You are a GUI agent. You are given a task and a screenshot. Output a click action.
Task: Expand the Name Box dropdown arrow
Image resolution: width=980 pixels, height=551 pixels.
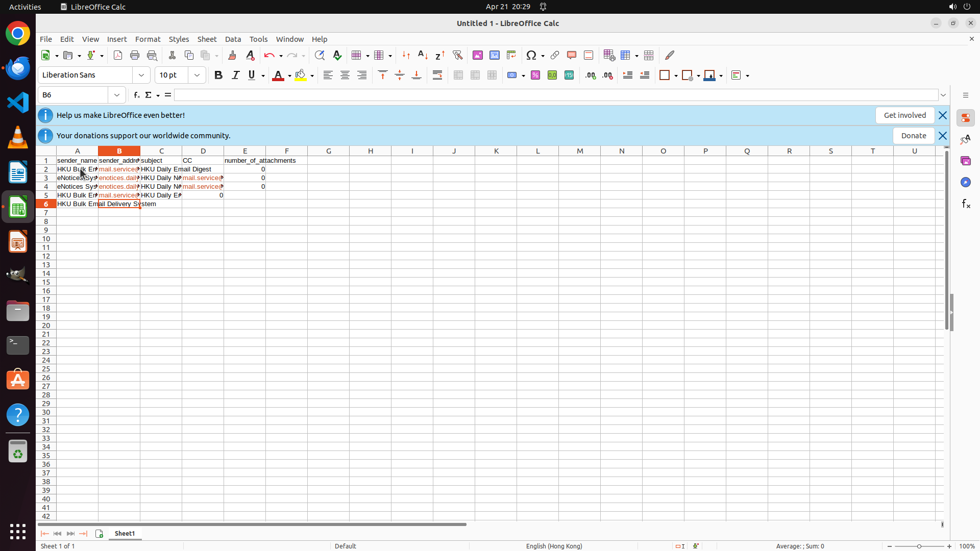117,95
